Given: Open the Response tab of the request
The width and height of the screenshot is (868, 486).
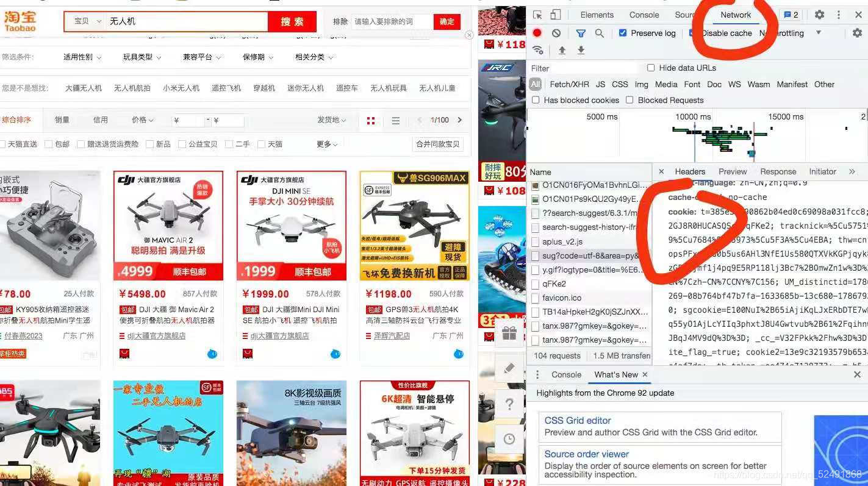Looking at the screenshot, I should click(x=778, y=171).
